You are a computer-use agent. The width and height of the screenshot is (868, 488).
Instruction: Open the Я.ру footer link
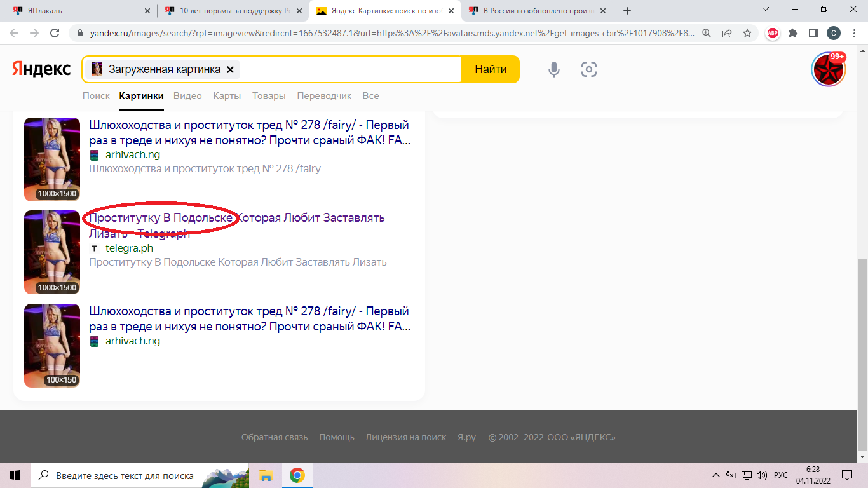[466, 437]
